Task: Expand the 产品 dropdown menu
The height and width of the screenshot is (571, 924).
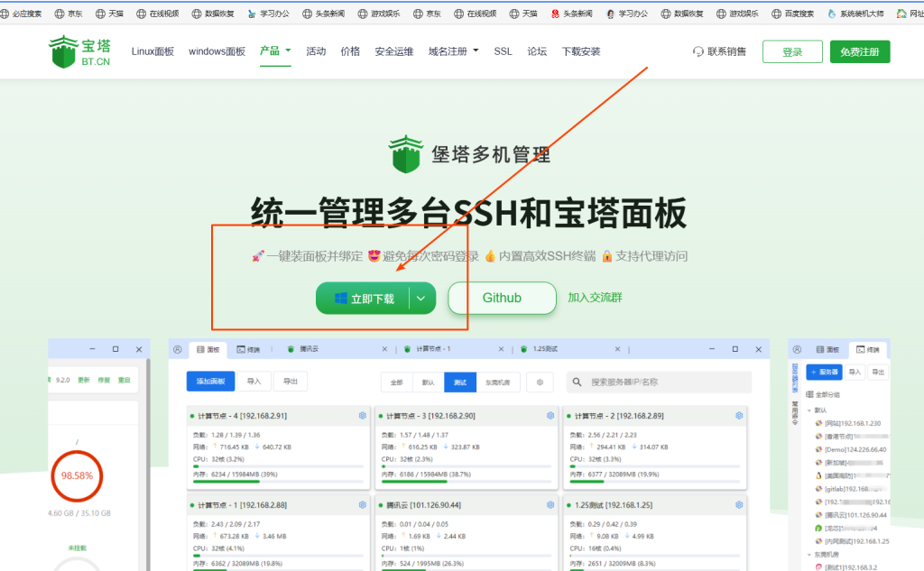Action: click(275, 51)
